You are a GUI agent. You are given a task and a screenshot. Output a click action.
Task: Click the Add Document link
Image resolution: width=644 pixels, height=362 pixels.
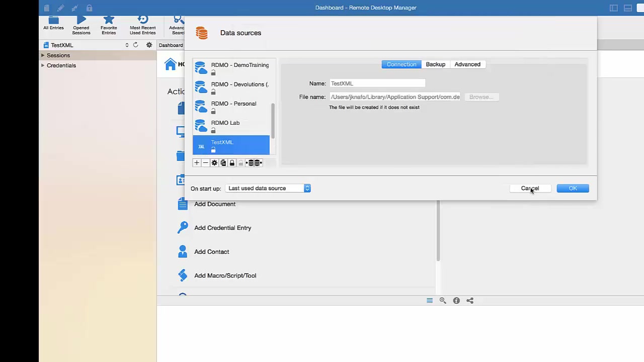(215, 204)
